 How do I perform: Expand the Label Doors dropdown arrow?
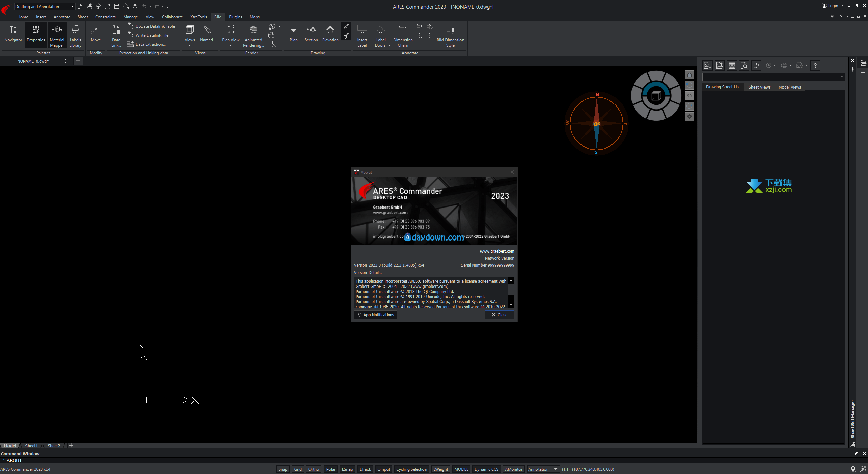coord(389,45)
